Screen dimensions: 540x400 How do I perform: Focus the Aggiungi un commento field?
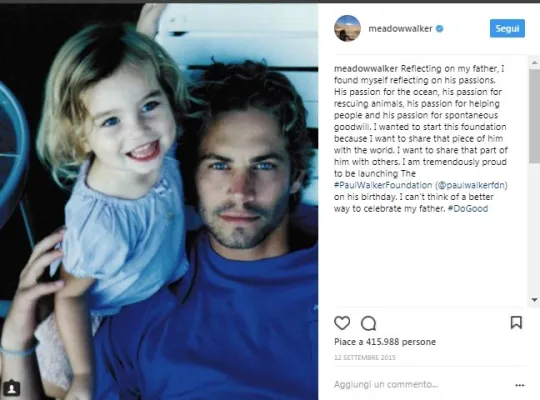pyautogui.click(x=422, y=384)
